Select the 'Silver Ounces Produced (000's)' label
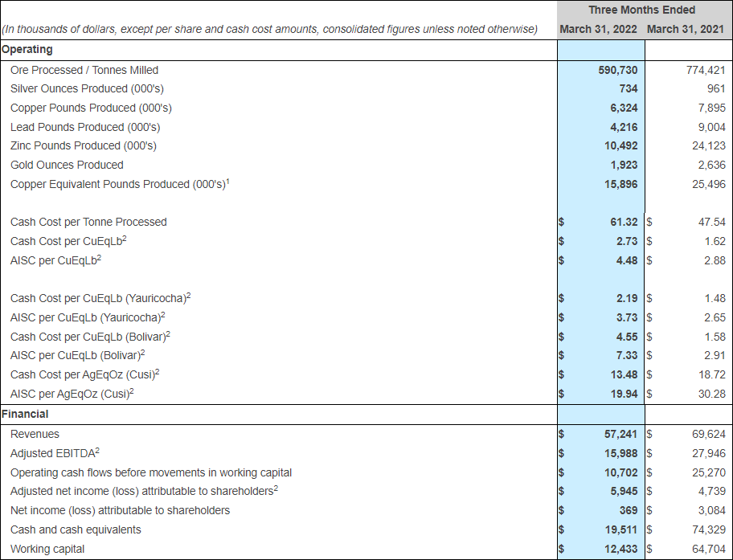Image resolution: width=733 pixels, height=560 pixels. tap(82, 88)
